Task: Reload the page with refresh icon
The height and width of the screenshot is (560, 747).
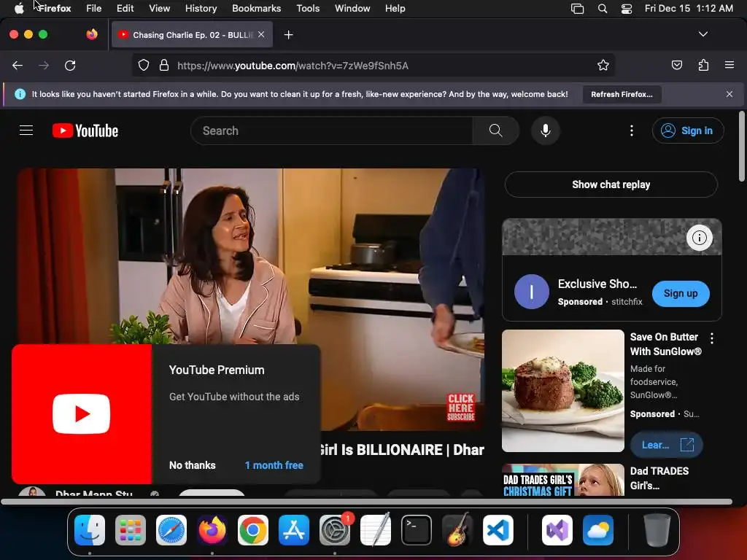Action: click(70, 66)
